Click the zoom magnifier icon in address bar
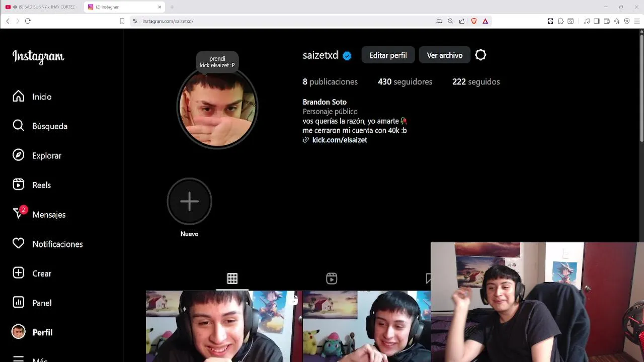644x362 pixels. coord(450,21)
